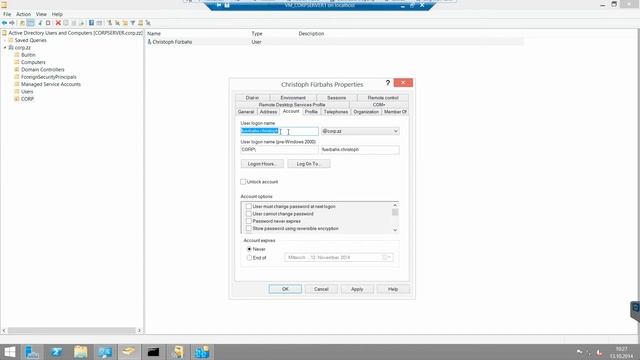Open the Help menu in the menu bar

(57, 14)
